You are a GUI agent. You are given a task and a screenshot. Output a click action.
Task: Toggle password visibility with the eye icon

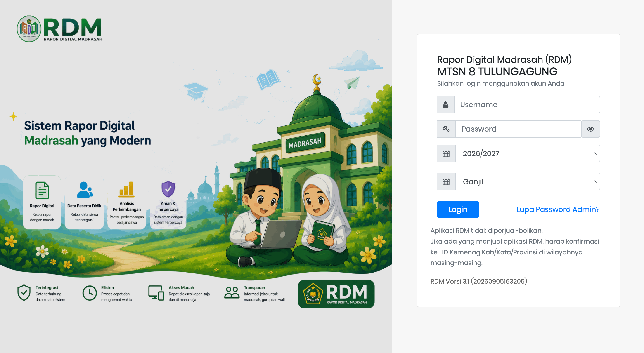[590, 129]
